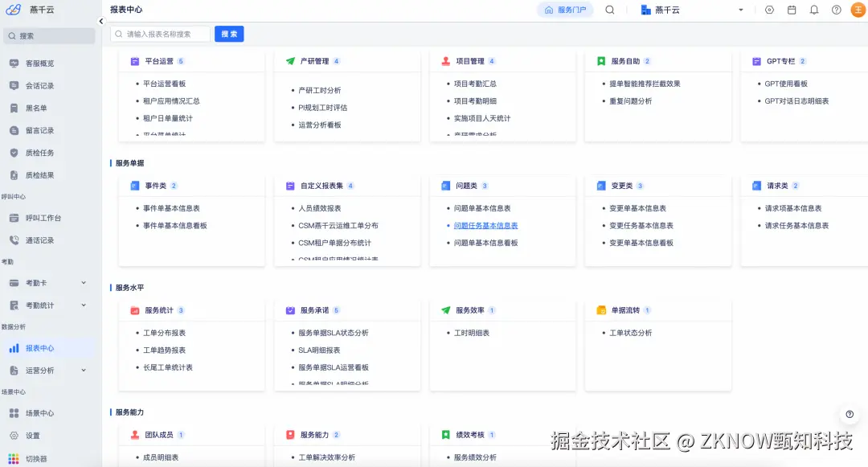Click the report name search input

click(x=161, y=35)
